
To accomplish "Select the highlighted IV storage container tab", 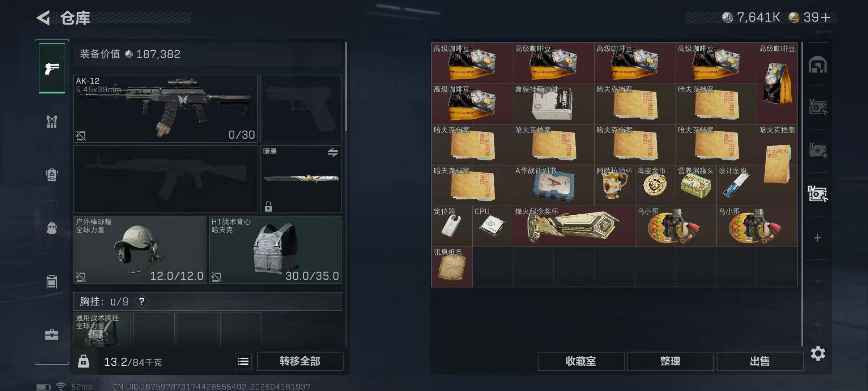I will (x=818, y=194).
